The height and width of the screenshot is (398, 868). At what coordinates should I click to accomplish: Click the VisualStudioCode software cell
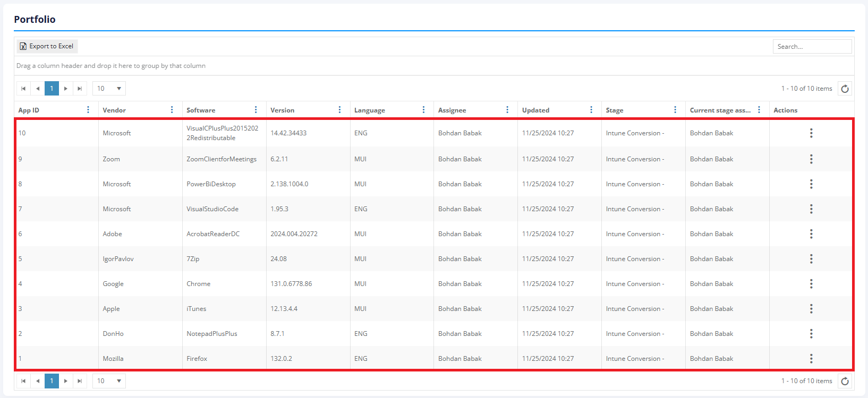click(224, 209)
